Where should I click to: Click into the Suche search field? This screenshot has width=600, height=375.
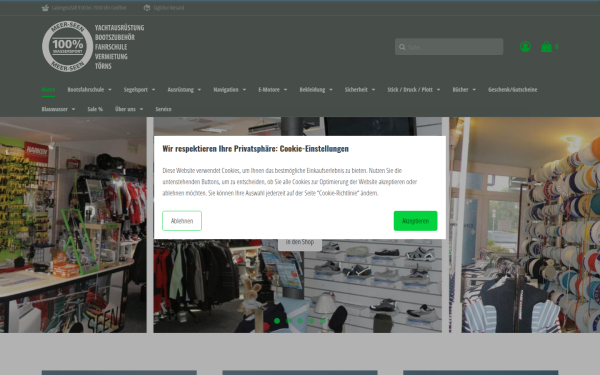[449, 47]
